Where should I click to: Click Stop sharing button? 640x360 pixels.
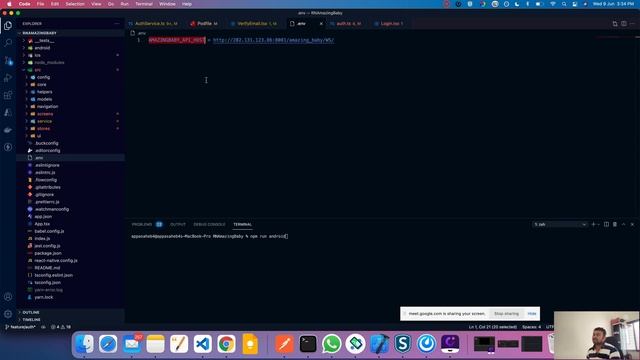pyautogui.click(x=506, y=313)
